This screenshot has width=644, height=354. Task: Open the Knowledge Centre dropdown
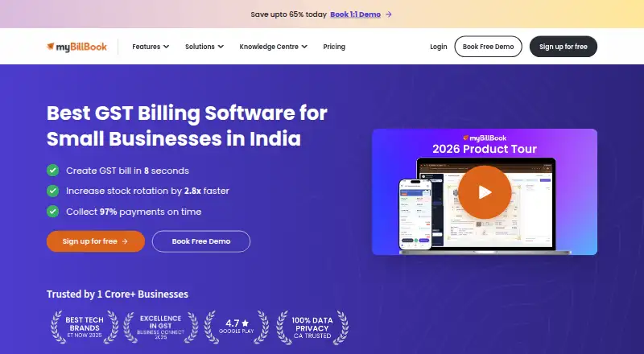[x=273, y=47]
